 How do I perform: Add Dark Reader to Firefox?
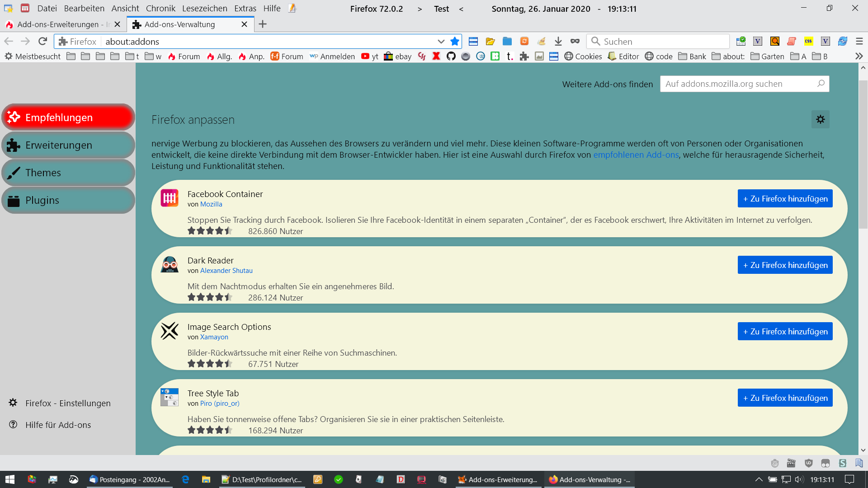(x=785, y=265)
